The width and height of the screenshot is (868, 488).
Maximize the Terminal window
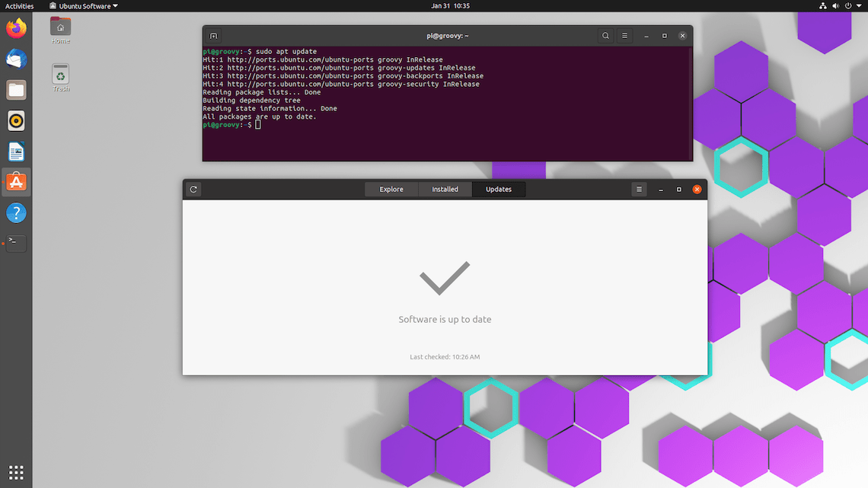tap(664, 36)
